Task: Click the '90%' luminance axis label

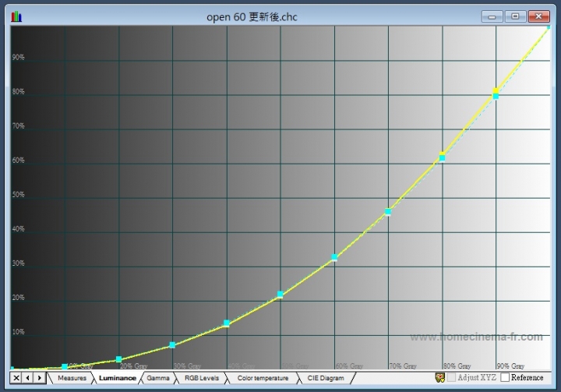Action: 18,57
